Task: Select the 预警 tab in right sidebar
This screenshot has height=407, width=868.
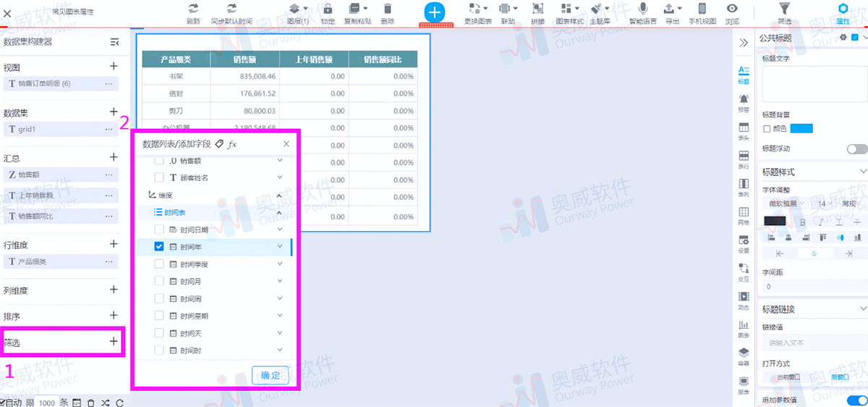Action: (x=743, y=103)
